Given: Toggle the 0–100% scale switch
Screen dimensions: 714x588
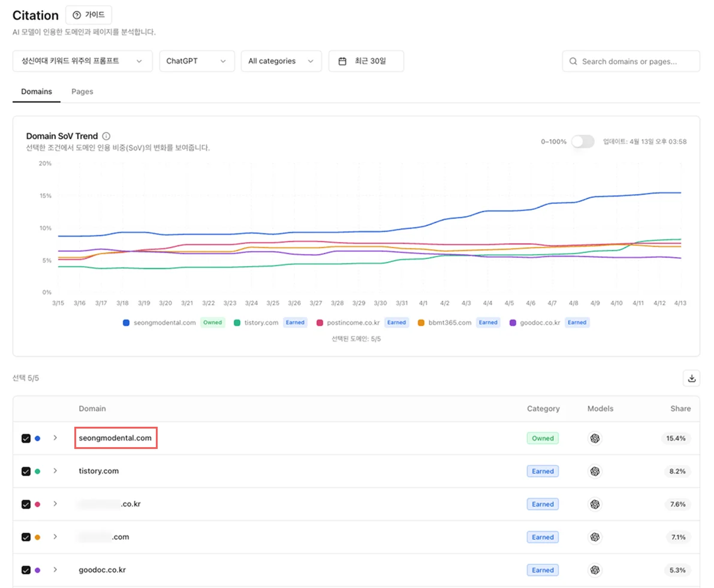Looking at the screenshot, I should (582, 141).
